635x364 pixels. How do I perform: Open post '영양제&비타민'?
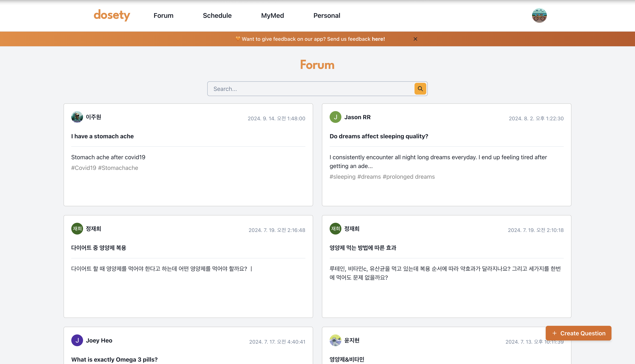click(347, 359)
